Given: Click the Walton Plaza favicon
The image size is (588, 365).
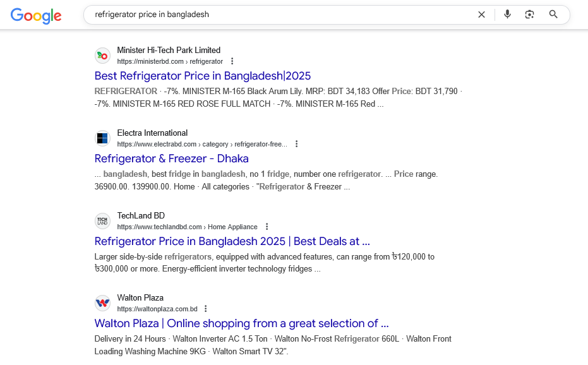Looking at the screenshot, I should [x=102, y=303].
